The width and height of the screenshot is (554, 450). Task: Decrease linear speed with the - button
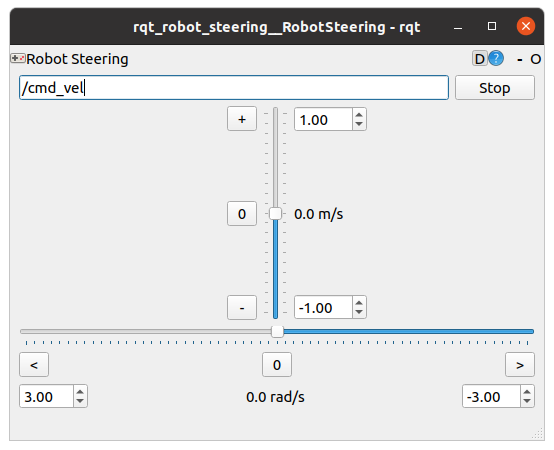coord(242,308)
